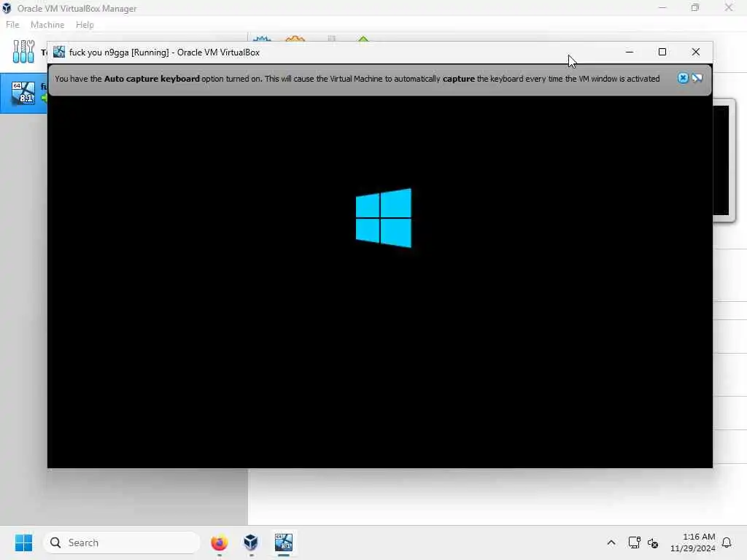Viewport: 747px width, 560px height.
Task: Restore down the VirtualBox Manager window
Action: [695, 7]
